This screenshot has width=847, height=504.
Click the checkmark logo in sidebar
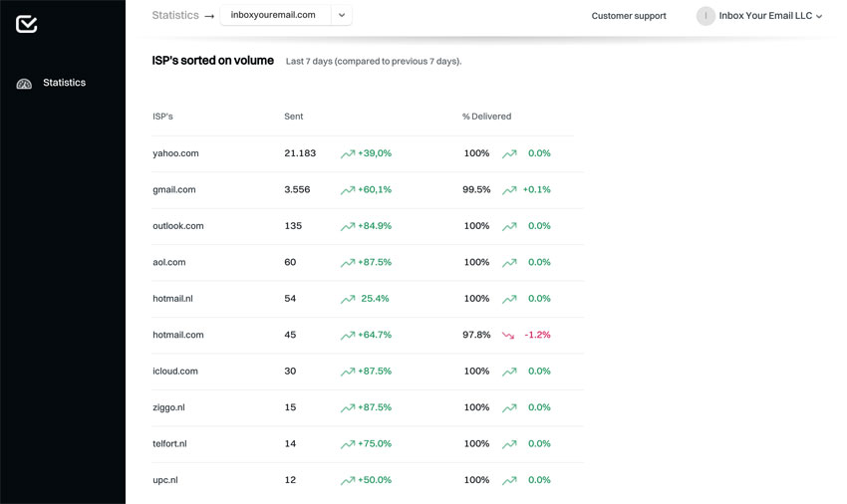27,24
